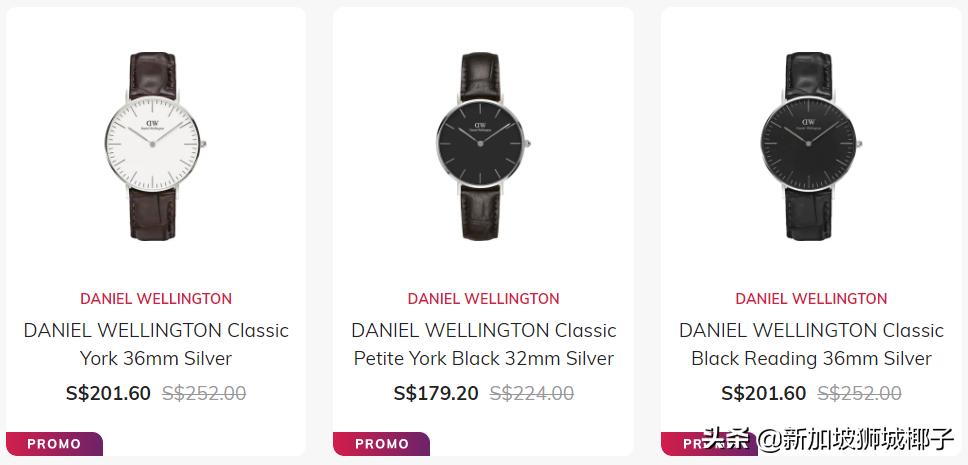Open Classic Black Reading 36mm Silver title

point(811,344)
